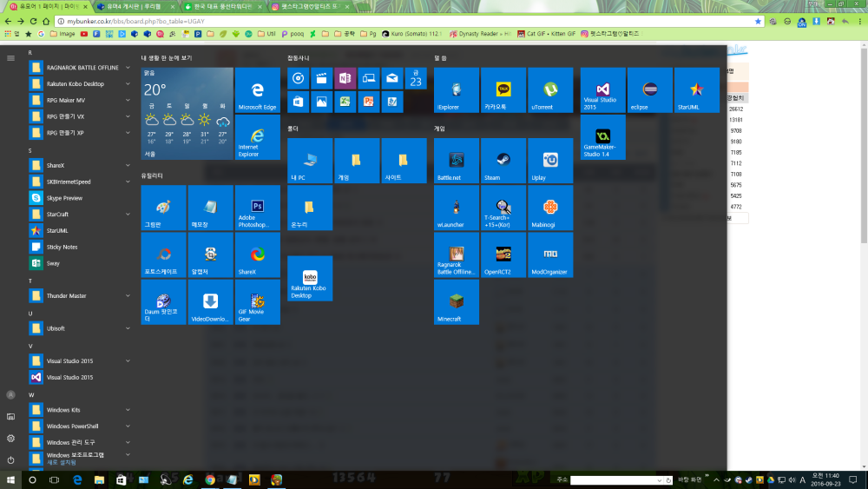
Task: Open the ShareX tile
Action: pos(258,254)
